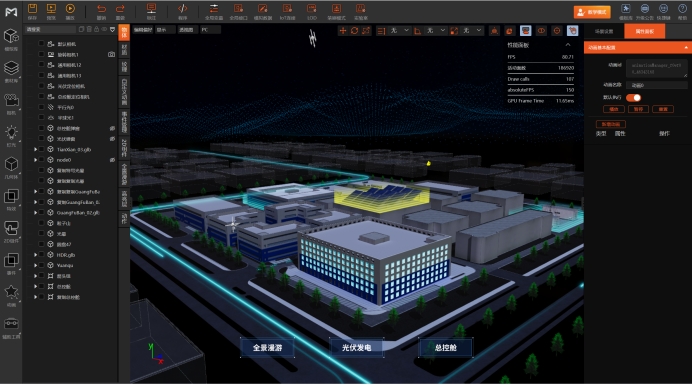Click the 光伏发电 button in viewport
The image size is (692, 385).
(x=357, y=347)
